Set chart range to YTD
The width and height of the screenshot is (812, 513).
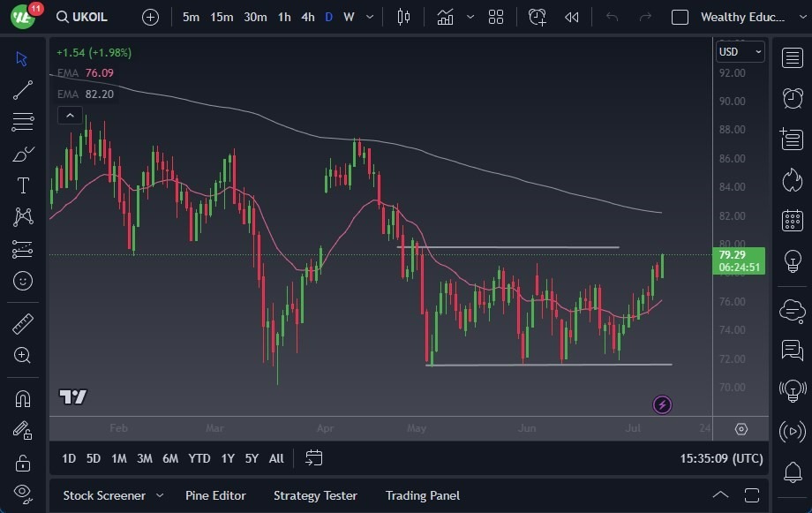point(199,458)
